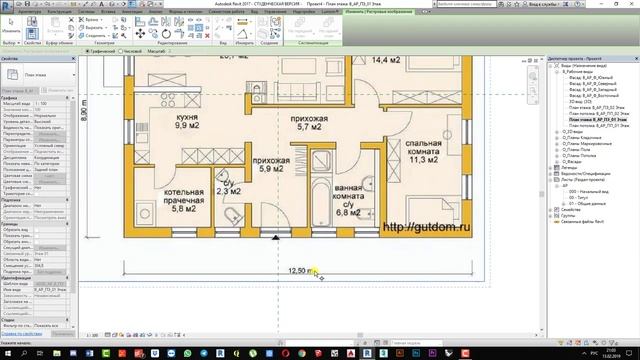Click the 'Масштаб вида' 1:100 value field
Image resolution: width=640 pixels, height=360 pixels.
(50, 104)
